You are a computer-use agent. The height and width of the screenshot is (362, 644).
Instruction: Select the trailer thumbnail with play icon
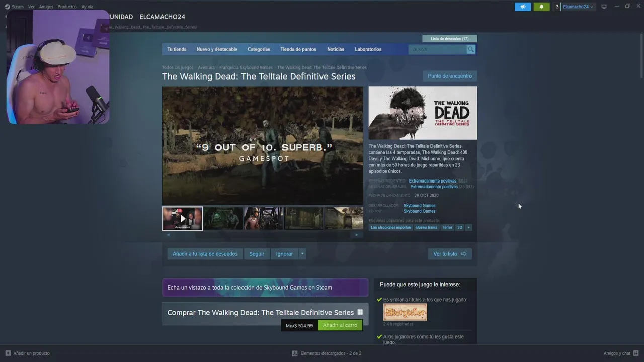(182, 218)
